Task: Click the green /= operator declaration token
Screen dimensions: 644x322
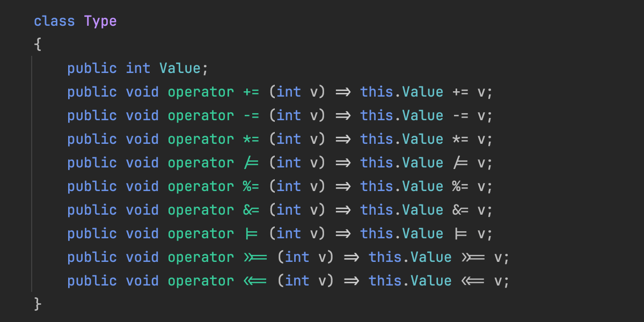Action: 251,163
